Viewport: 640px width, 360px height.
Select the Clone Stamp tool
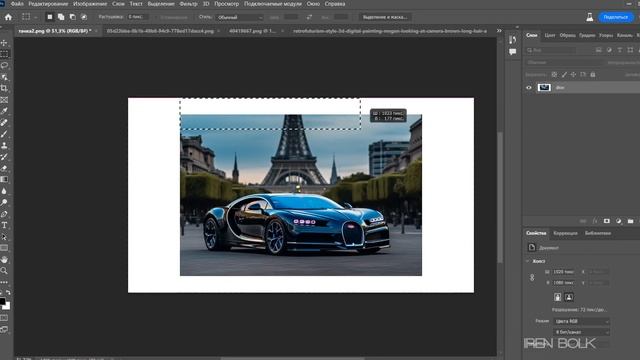click(x=4, y=145)
